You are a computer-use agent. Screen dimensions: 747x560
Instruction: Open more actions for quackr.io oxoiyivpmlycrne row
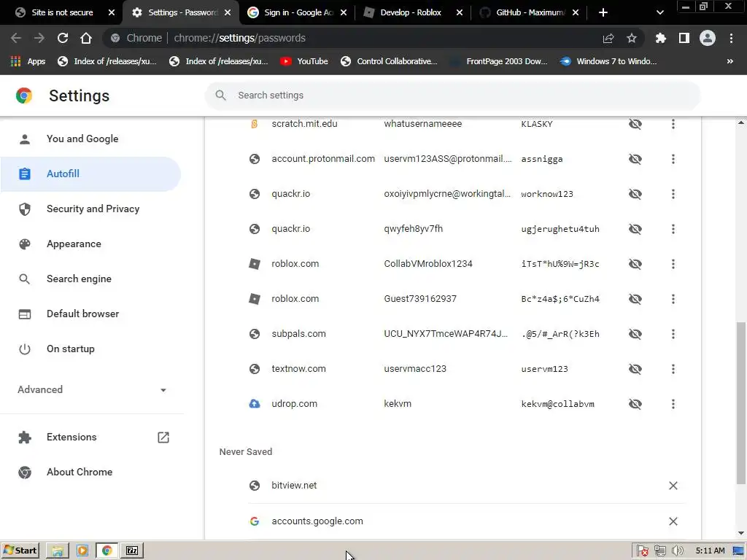tap(673, 194)
